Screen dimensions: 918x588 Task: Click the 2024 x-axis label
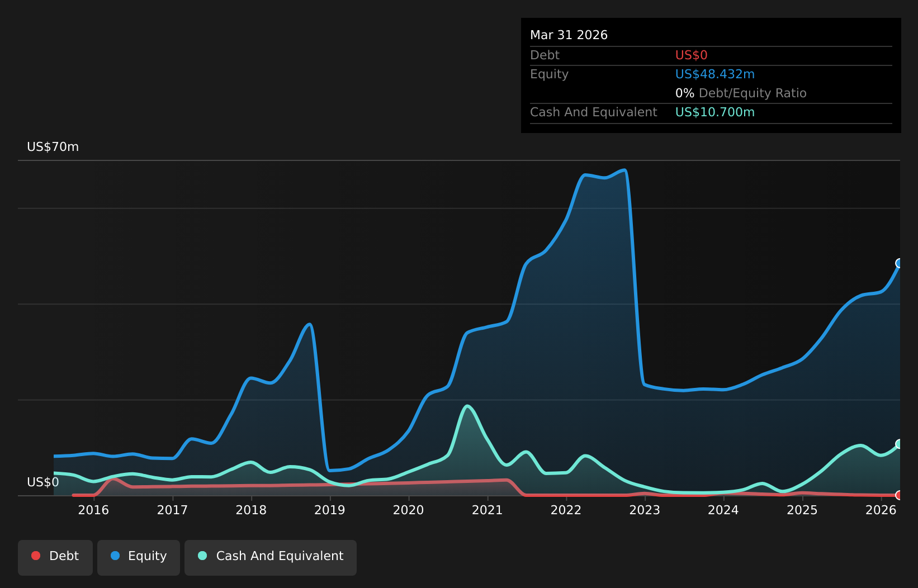723,510
